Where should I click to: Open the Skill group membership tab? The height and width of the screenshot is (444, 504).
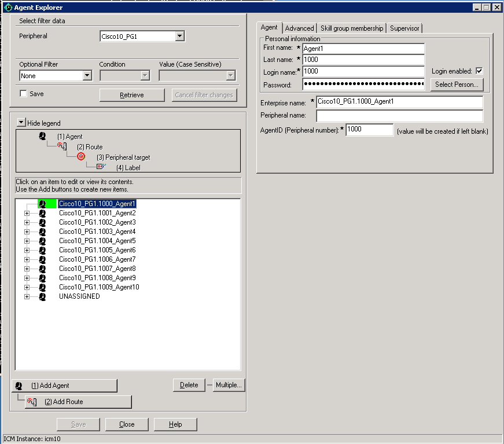(352, 28)
